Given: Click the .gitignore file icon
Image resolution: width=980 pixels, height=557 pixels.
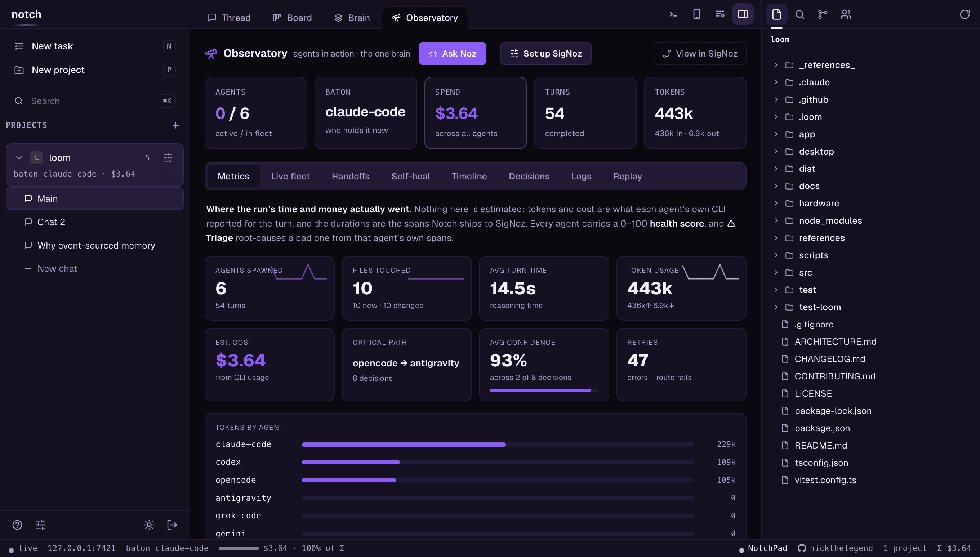Looking at the screenshot, I should (785, 324).
